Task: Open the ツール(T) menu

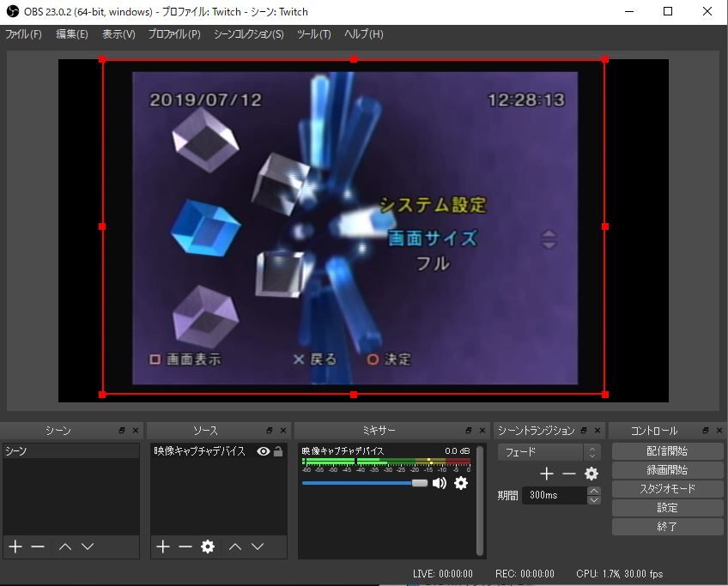Action: pyautogui.click(x=314, y=33)
